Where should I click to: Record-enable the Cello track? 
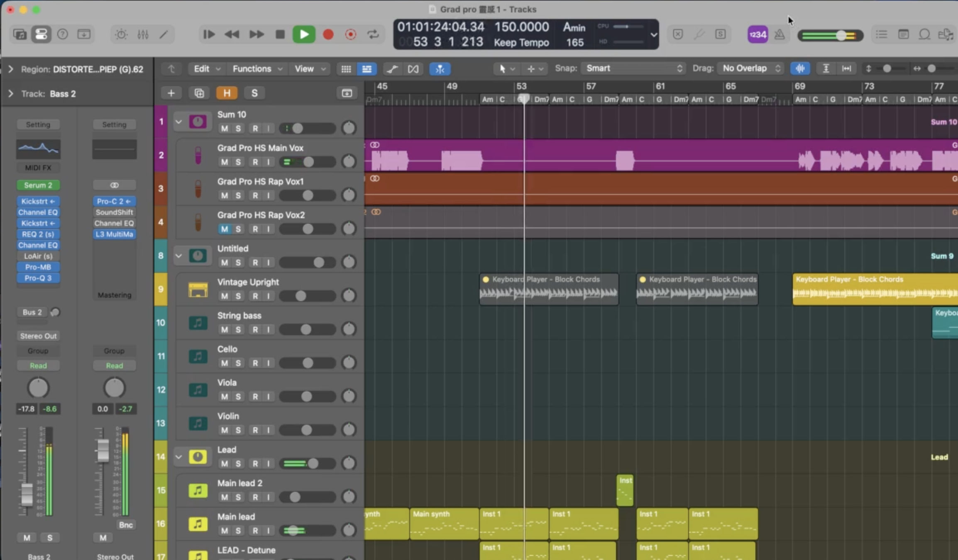[255, 363]
